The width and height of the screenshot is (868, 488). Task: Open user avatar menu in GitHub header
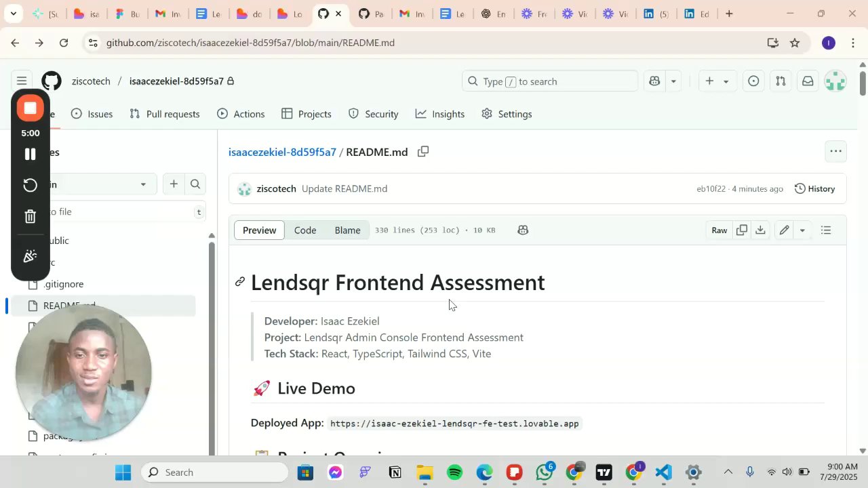(835, 81)
